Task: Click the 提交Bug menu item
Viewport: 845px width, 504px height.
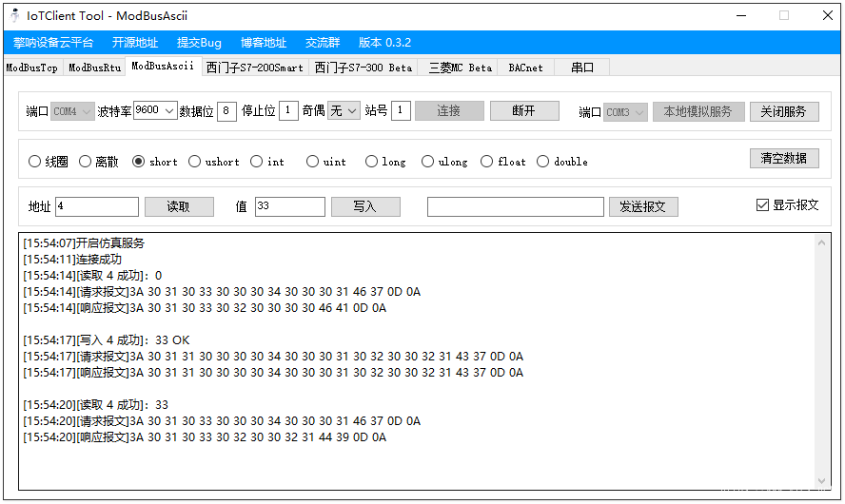Action: tap(200, 43)
